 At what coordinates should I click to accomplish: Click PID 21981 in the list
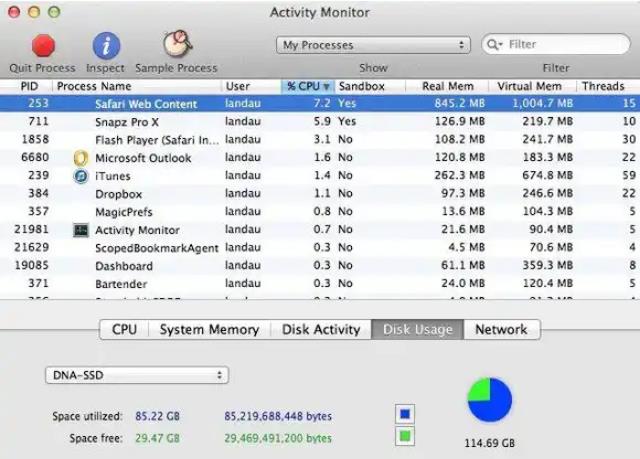(x=31, y=229)
